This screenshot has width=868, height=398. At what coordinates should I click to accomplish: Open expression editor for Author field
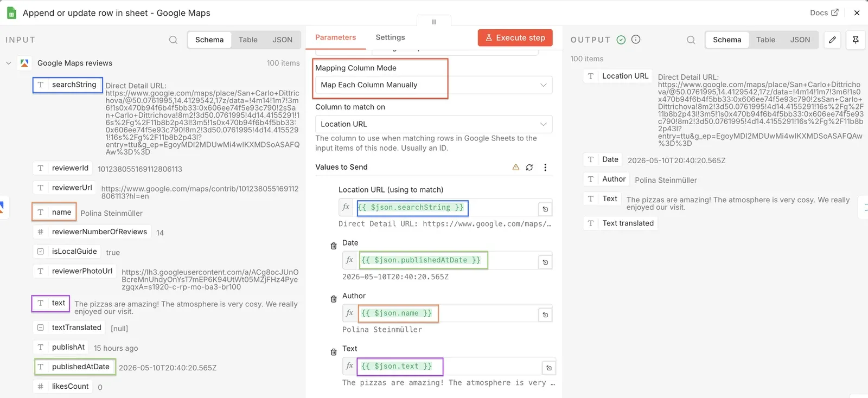[x=545, y=314]
